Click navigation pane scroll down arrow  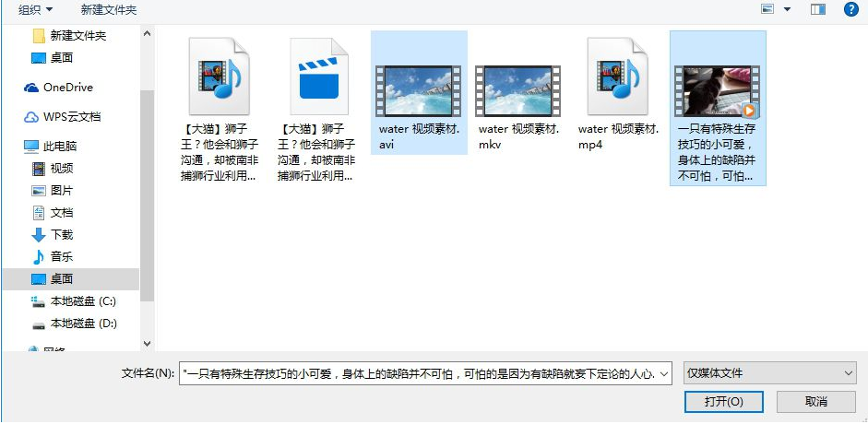click(148, 343)
